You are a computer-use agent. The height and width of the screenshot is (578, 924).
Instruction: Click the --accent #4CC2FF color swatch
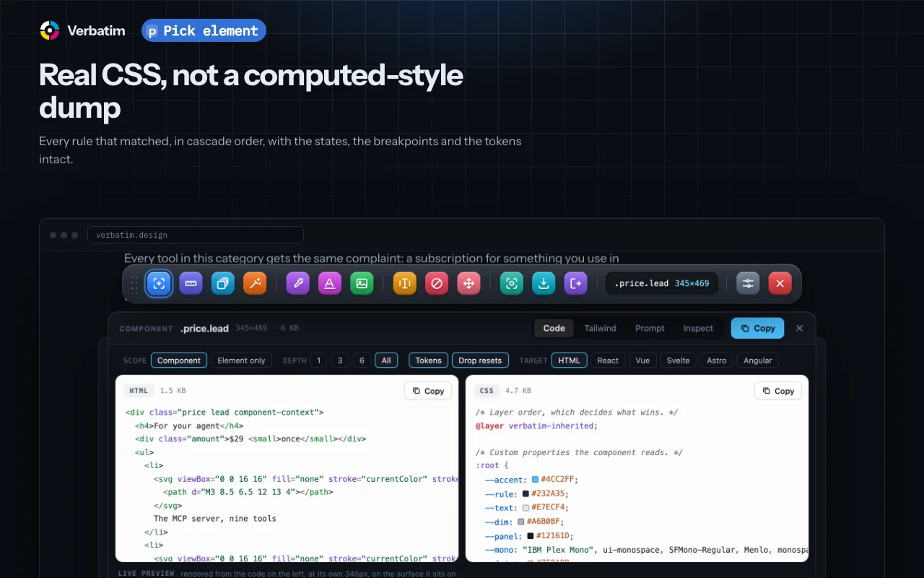[535, 480]
